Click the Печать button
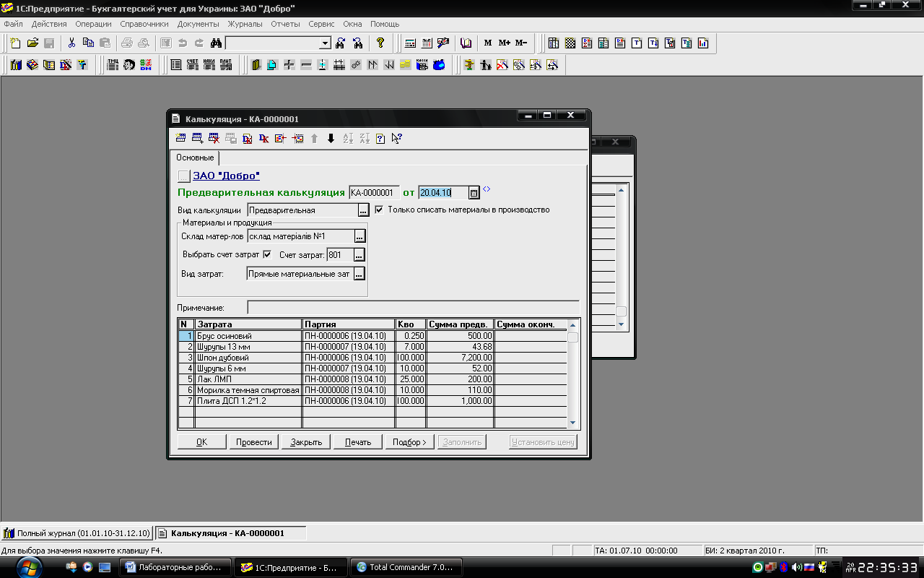 358,442
